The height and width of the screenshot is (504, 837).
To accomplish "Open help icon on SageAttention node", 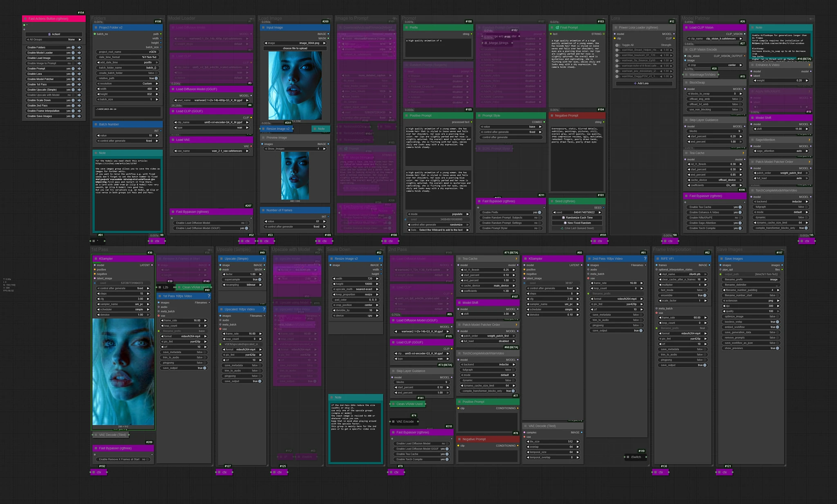I will (809, 140).
